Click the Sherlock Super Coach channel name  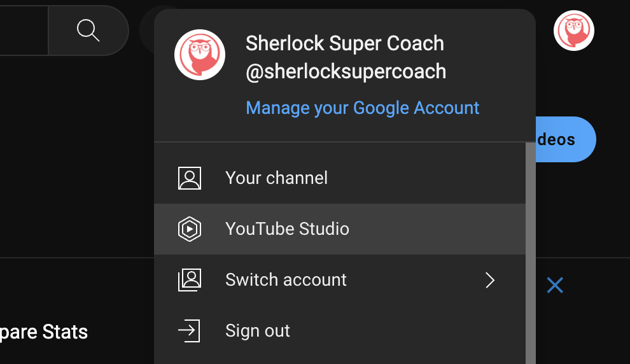[x=344, y=43]
